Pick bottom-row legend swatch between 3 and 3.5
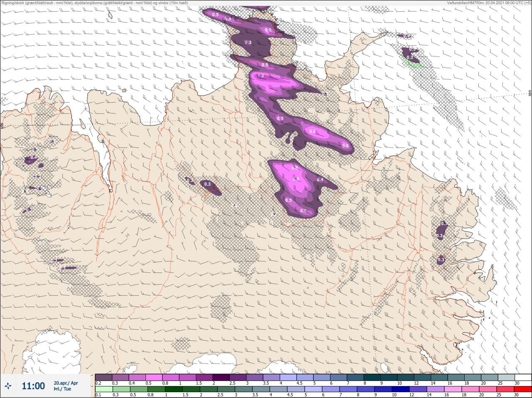 (244, 389)
